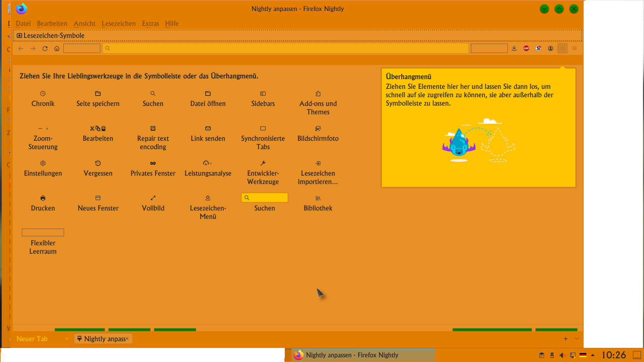Click the Entwickler-Werkzeuge wrench icon

[263, 163]
